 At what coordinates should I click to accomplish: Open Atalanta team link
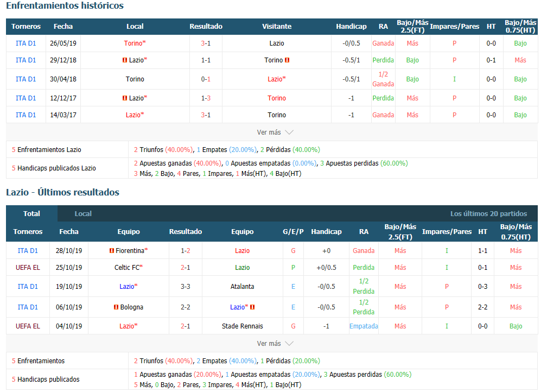(243, 287)
